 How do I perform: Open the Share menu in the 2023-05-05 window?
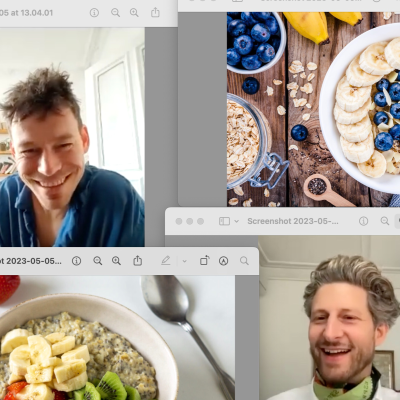point(138,260)
